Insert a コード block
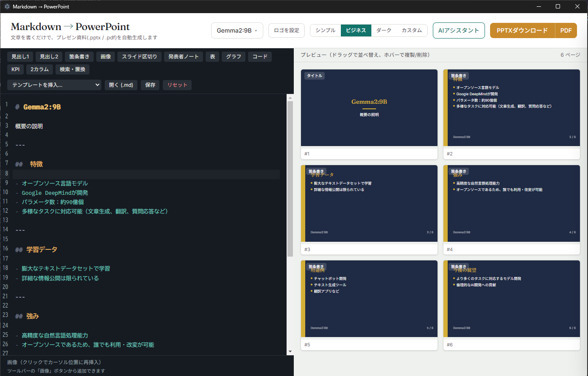This screenshot has height=376, width=588. [260, 57]
